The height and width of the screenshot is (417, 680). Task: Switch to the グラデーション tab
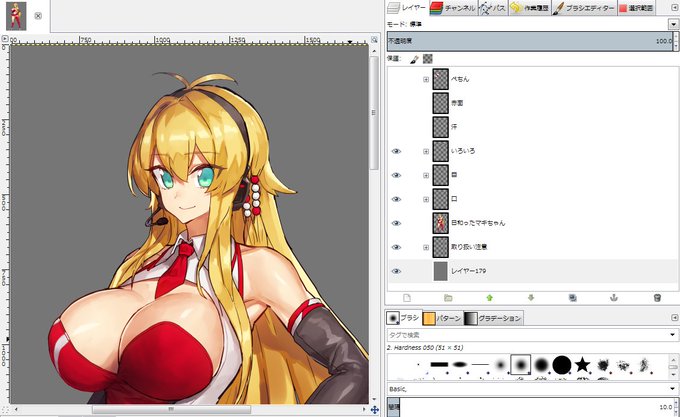tap(493, 318)
